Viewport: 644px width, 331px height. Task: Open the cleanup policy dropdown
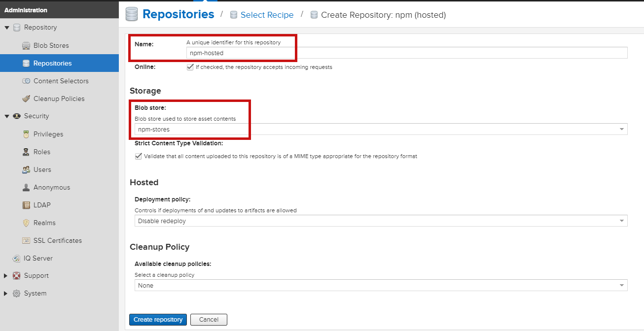tap(622, 286)
